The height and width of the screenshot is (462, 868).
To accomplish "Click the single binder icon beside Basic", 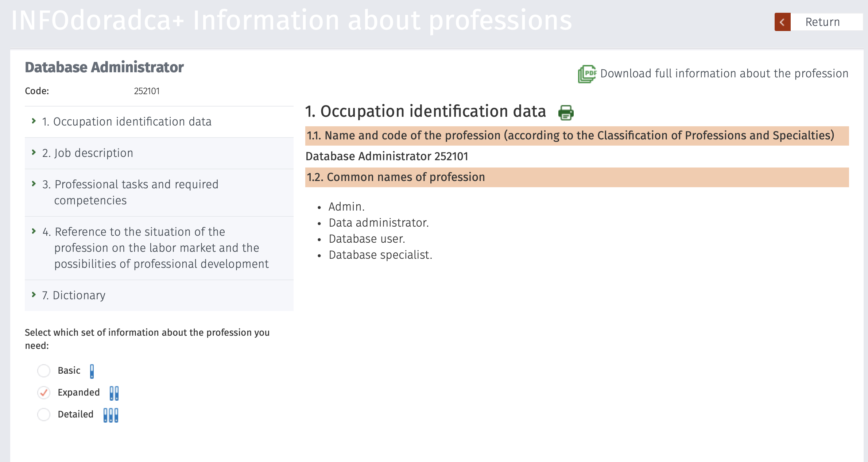I will (92, 371).
